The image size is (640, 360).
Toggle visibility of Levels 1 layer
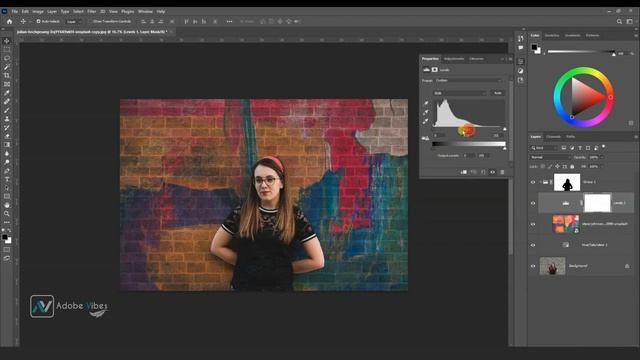click(533, 203)
